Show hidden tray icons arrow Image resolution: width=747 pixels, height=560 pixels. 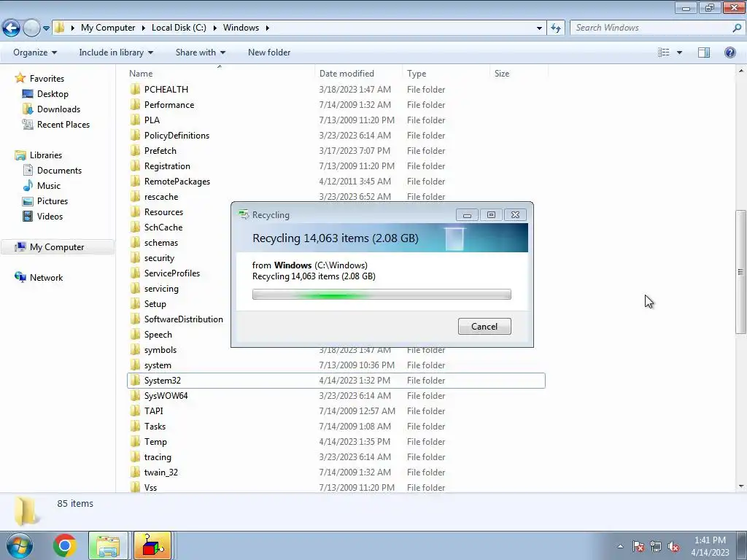tap(620, 546)
